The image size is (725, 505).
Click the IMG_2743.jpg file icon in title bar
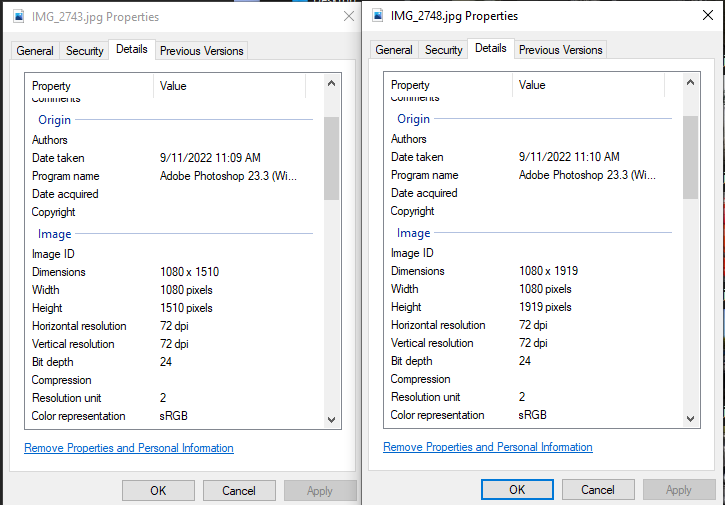(x=19, y=17)
